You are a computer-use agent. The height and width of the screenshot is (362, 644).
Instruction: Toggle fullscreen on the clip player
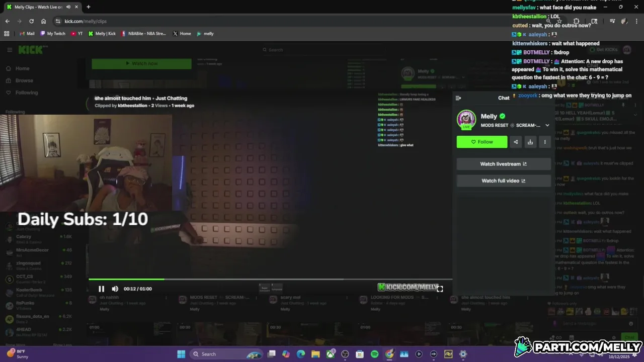click(440, 289)
